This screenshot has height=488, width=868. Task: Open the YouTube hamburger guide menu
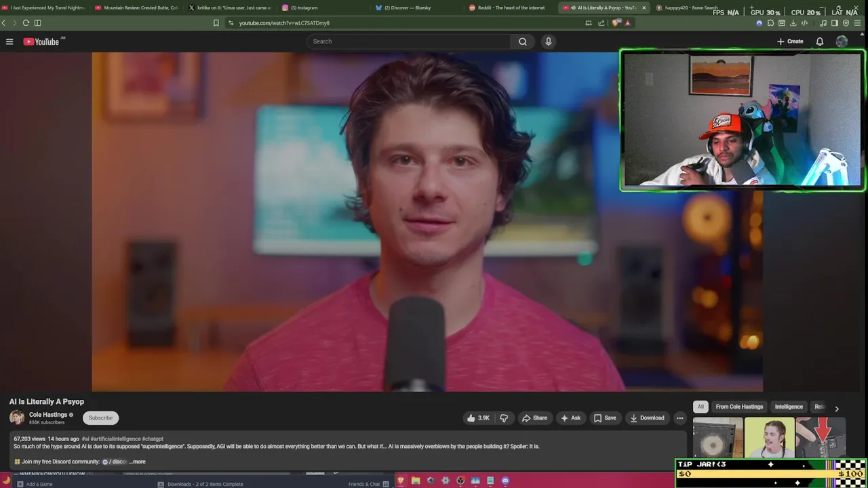[x=9, y=41]
